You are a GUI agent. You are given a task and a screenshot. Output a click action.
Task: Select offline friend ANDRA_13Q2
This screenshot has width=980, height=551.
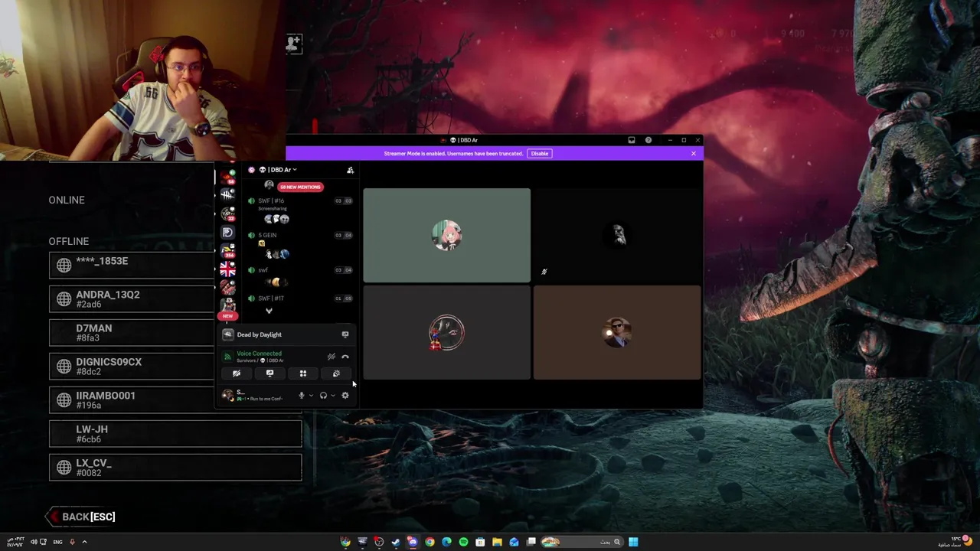132,298
